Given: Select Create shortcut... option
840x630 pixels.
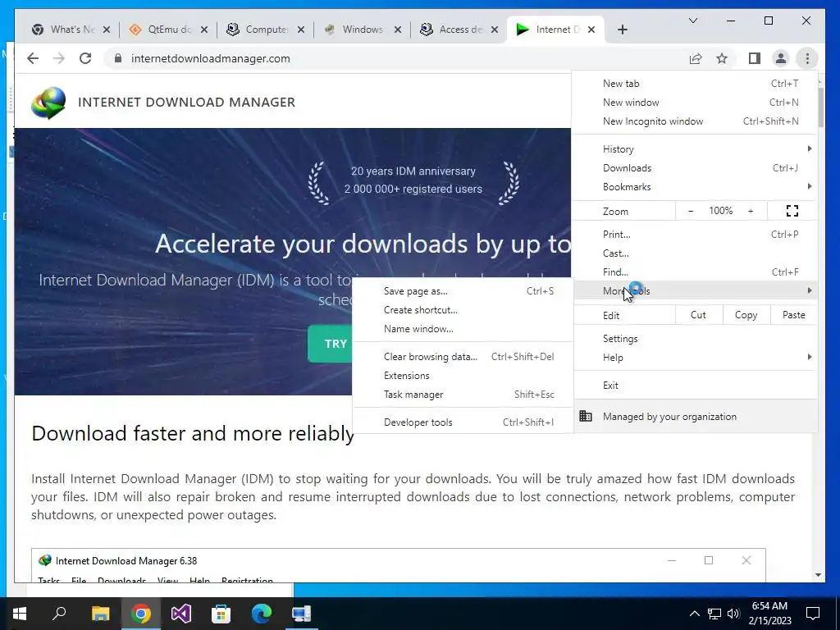Looking at the screenshot, I should (x=463, y=309).
